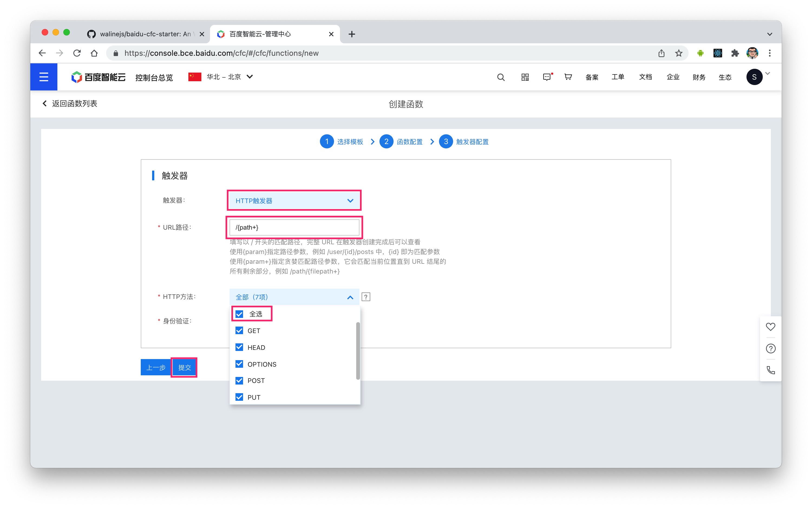This screenshot has width=812, height=508.
Task: Open the shopping cart icon
Action: click(x=568, y=77)
